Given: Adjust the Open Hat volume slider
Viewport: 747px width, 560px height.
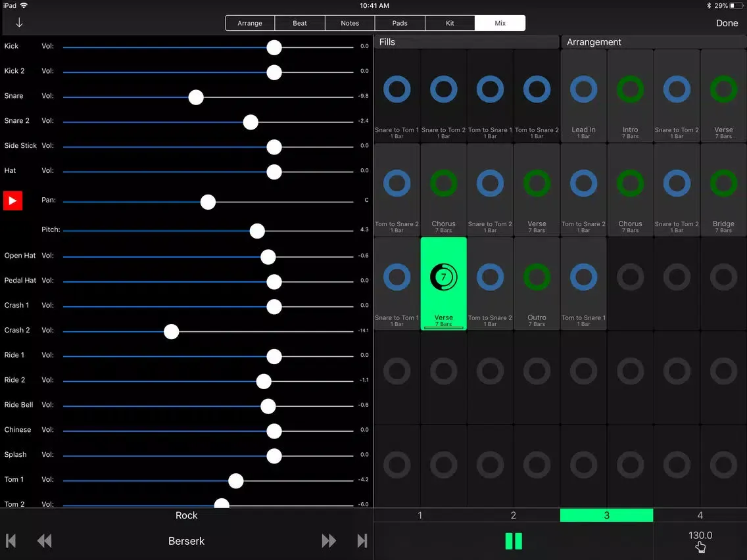Looking at the screenshot, I should pos(268,257).
